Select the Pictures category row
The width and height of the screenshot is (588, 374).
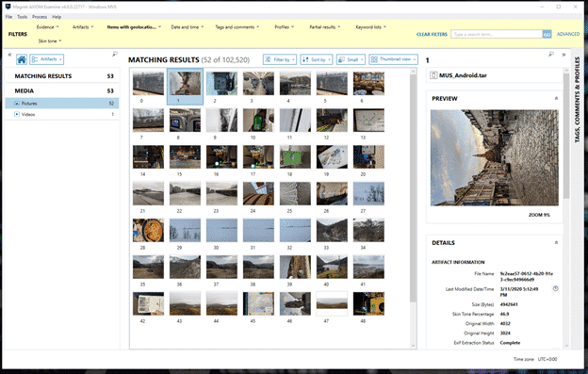click(62, 103)
